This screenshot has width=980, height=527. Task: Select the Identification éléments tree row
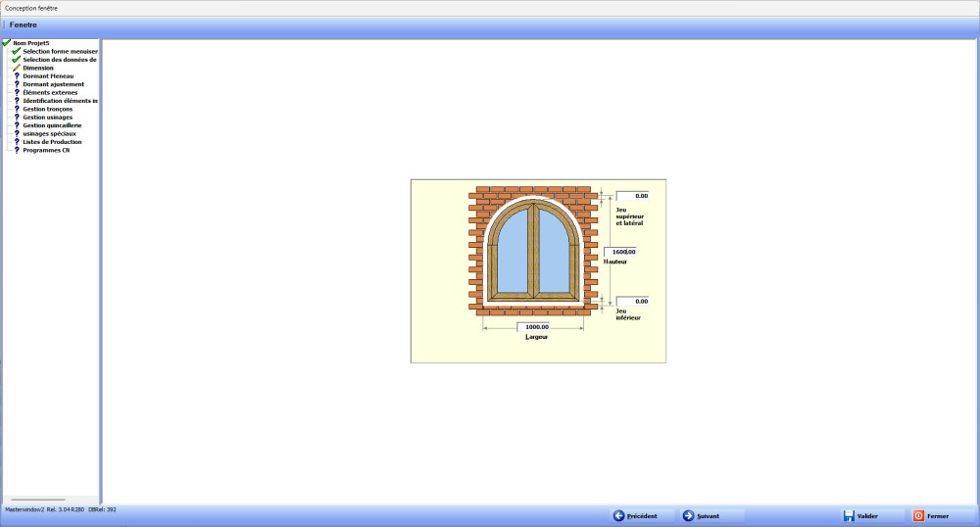point(60,101)
